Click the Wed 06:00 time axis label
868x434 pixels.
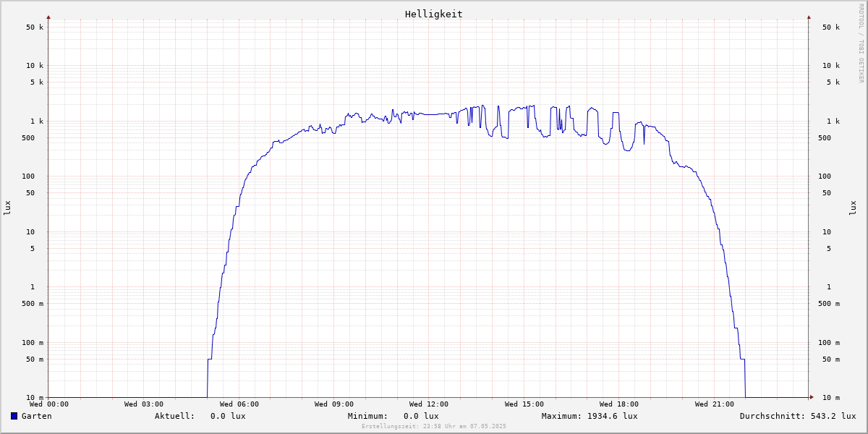pyautogui.click(x=239, y=404)
